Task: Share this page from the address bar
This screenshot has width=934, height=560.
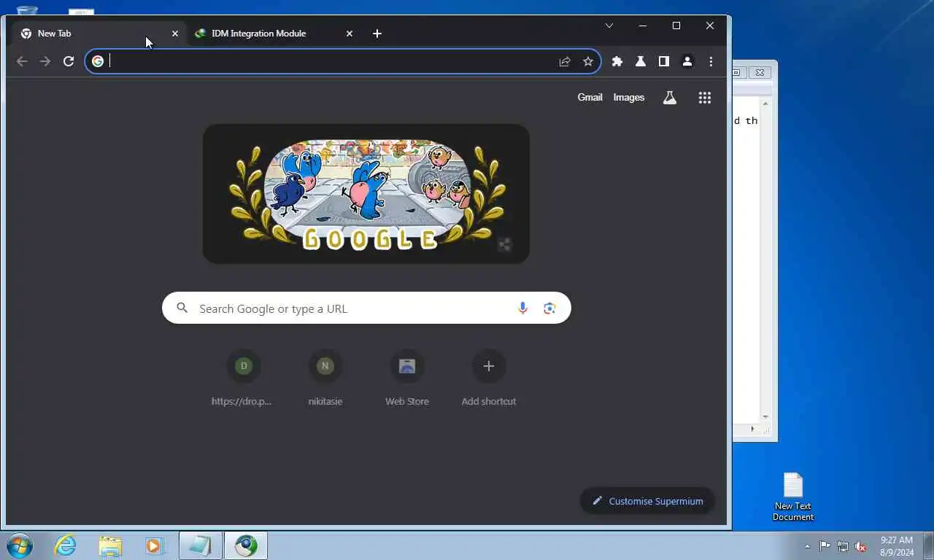Action: coord(565,61)
